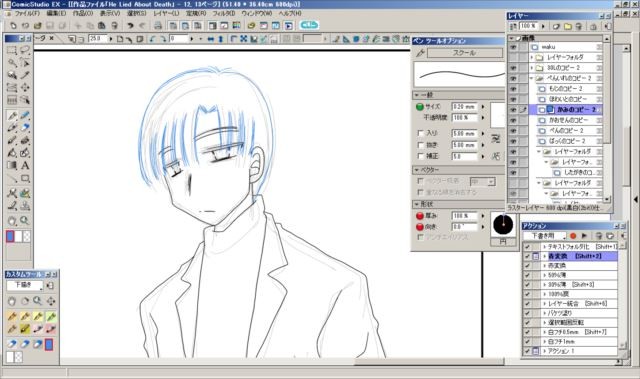Pick the blue color swatch in tool palette
640x379 pixels.
coord(10,236)
